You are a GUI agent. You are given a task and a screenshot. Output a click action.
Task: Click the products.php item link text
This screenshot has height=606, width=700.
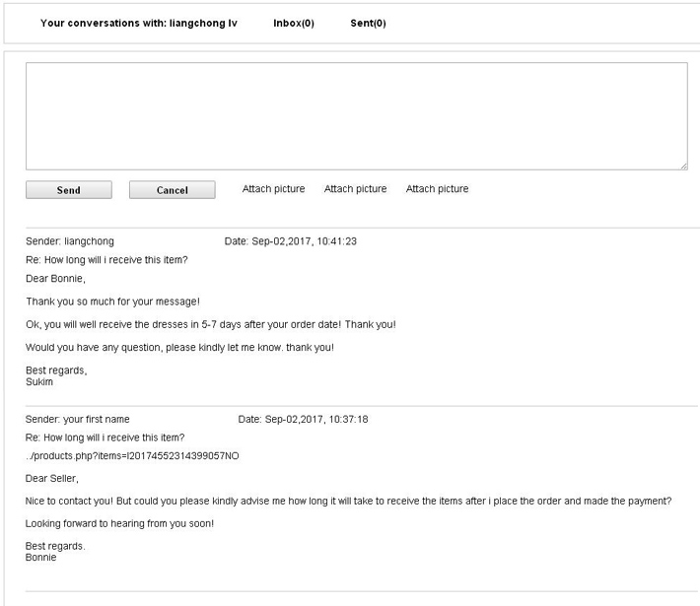132,456
